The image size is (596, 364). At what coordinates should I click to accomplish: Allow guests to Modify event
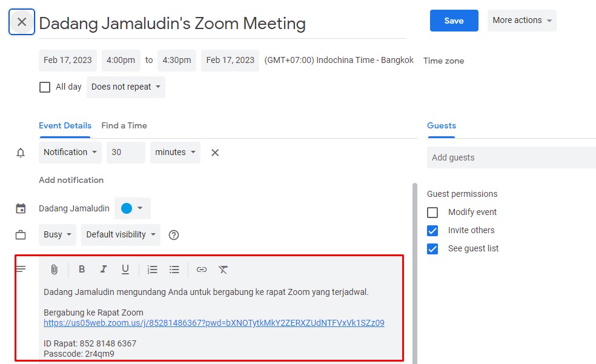click(x=433, y=212)
